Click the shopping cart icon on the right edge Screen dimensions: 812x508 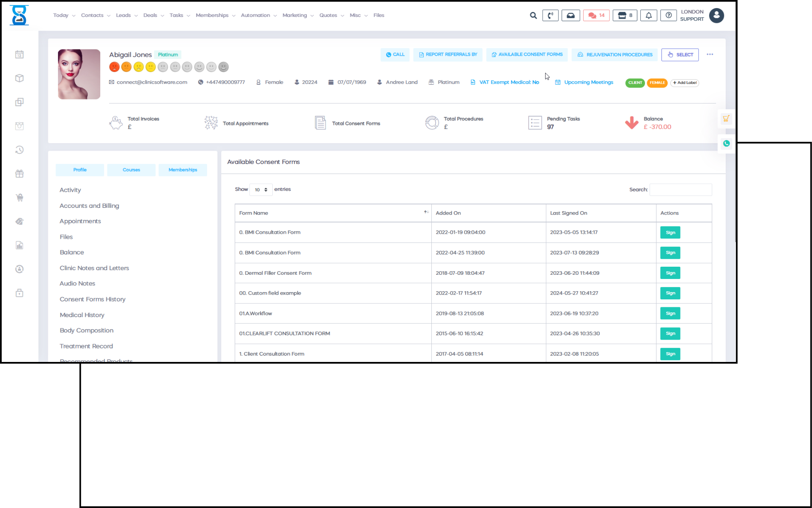coord(726,119)
